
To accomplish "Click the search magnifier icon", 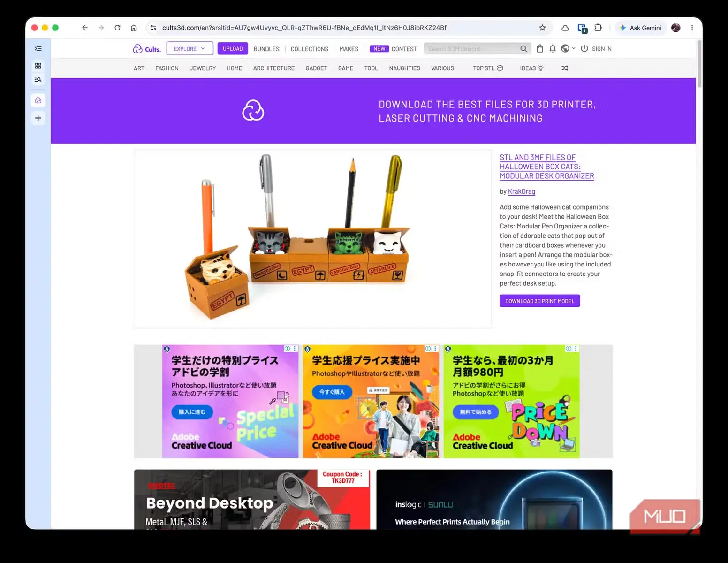I will [x=523, y=49].
